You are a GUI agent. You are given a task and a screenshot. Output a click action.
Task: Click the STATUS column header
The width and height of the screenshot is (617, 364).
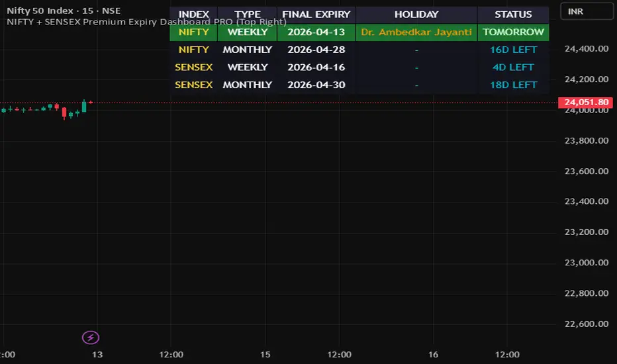[x=513, y=15]
